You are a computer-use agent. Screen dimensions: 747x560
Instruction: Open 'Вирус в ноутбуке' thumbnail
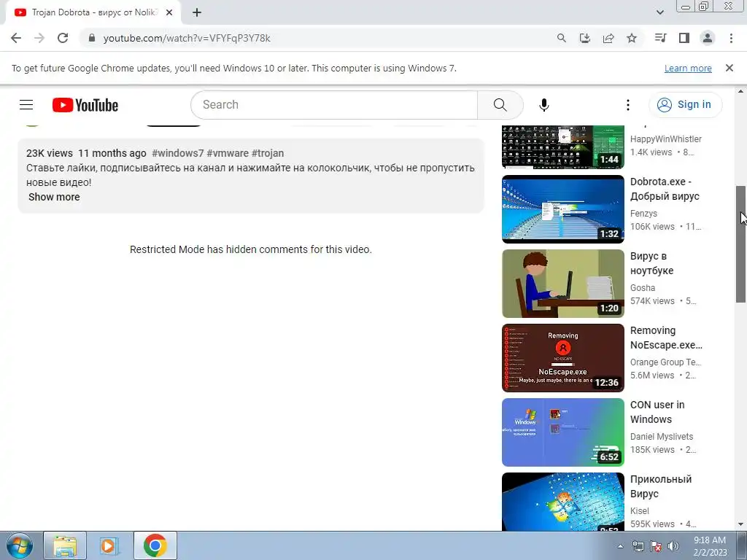(563, 284)
